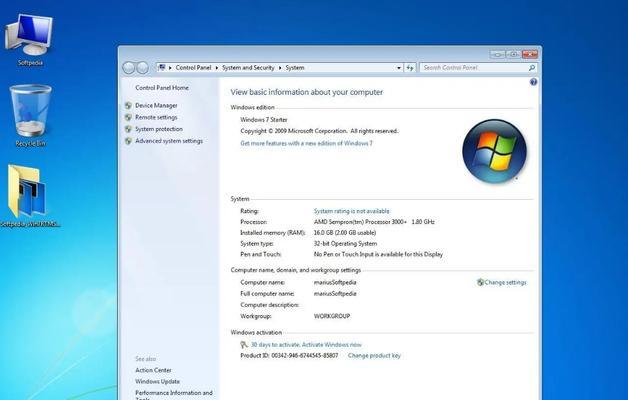628x400 pixels.
Task: Open the Change settings link
Action: pyautogui.click(x=505, y=282)
